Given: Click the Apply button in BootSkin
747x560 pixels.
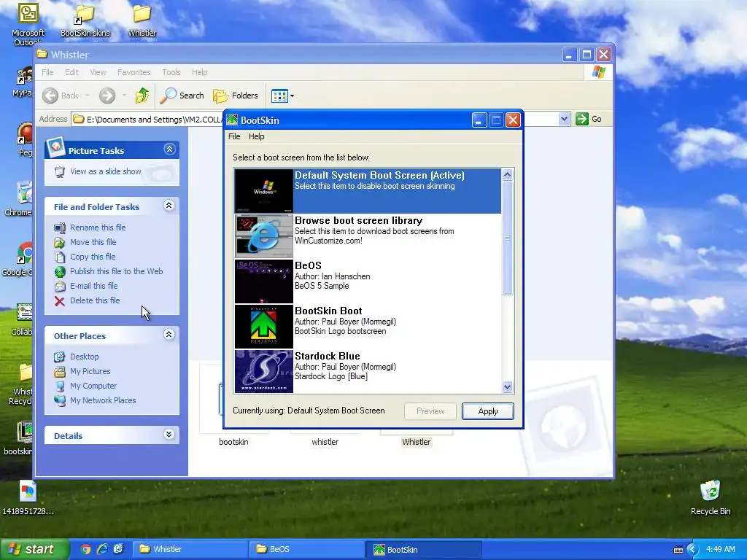Looking at the screenshot, I should tap(488, 411).
